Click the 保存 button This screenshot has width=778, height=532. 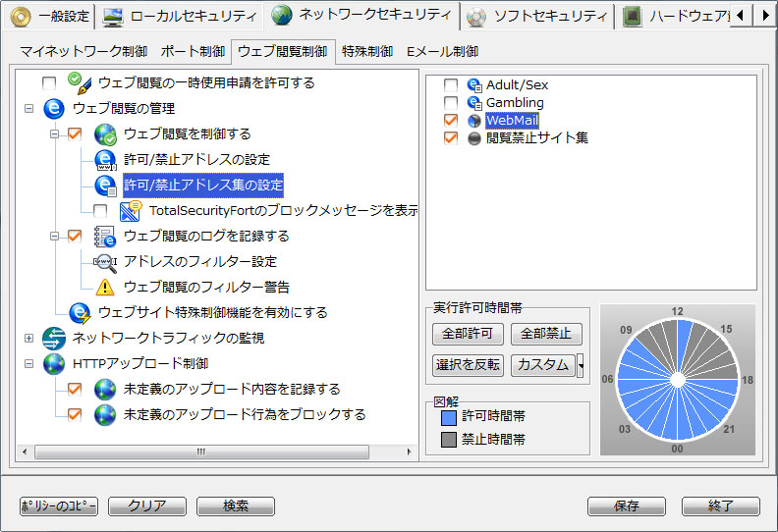(x=627, y=506)
